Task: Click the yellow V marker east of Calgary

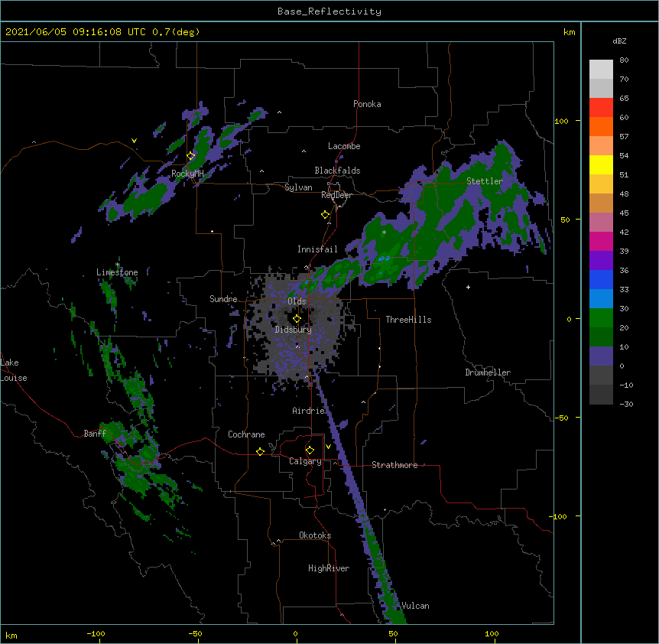Action: pyautogui.click(x=328, y=447)
